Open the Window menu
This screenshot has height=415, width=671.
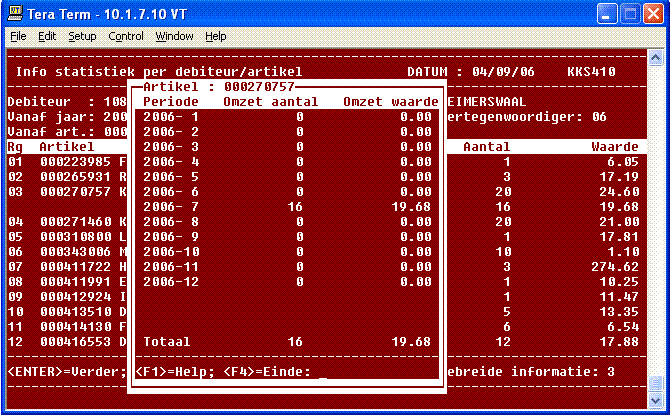[174, 36]
